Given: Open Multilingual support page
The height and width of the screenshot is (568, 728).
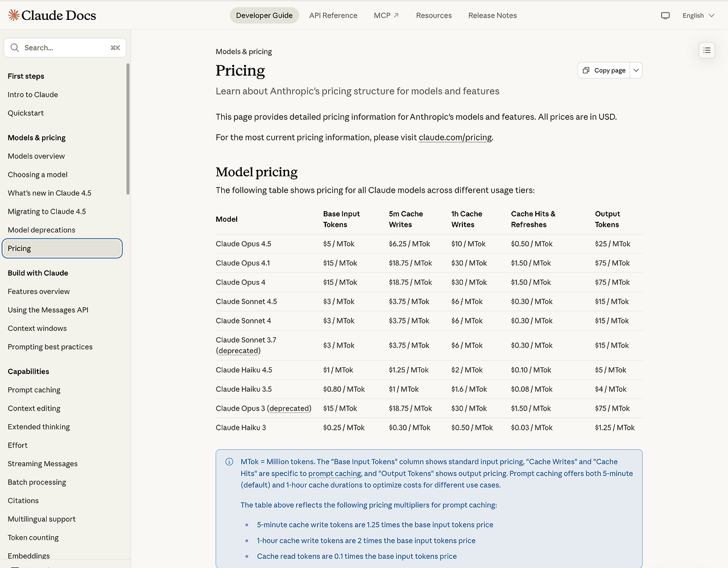Looking at the screenshot, I should 42,519.
